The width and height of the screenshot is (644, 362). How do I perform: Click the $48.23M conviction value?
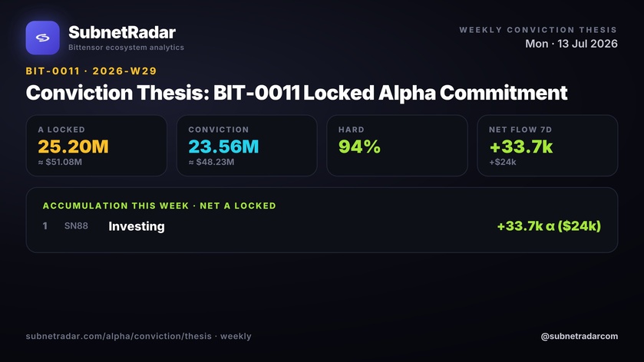tap(211, 162)
